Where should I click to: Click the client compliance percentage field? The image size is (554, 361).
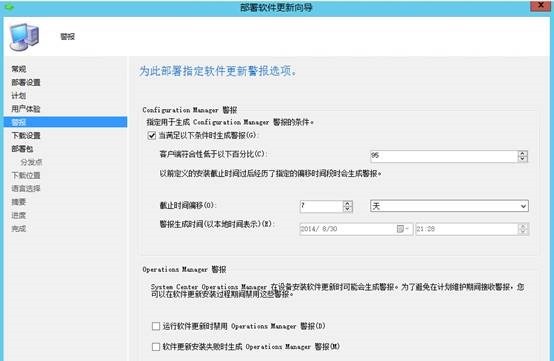click(x=444, y=156)
